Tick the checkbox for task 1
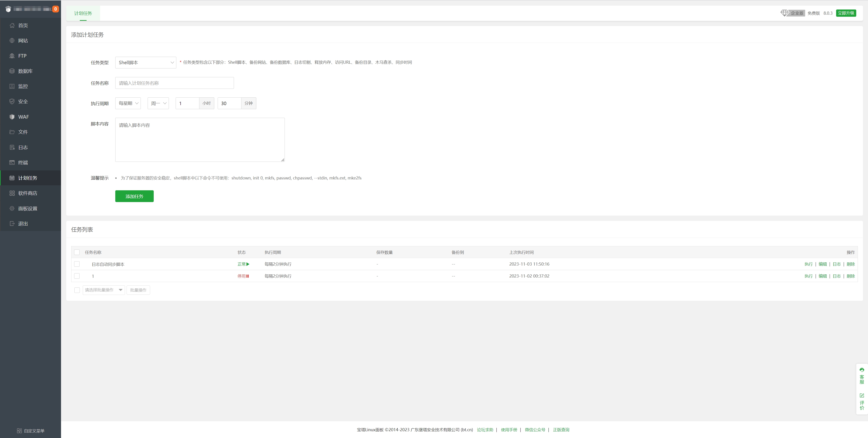 [x=77, y=276]
